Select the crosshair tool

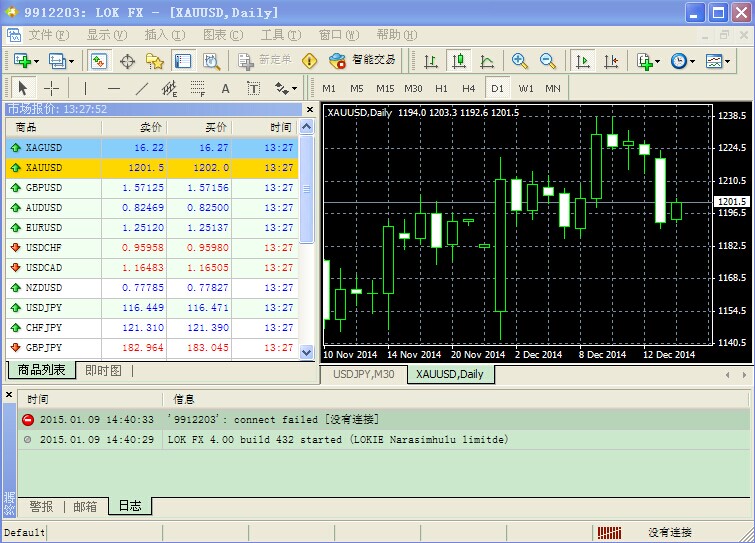pyautogui.click(x=51, y=89)
